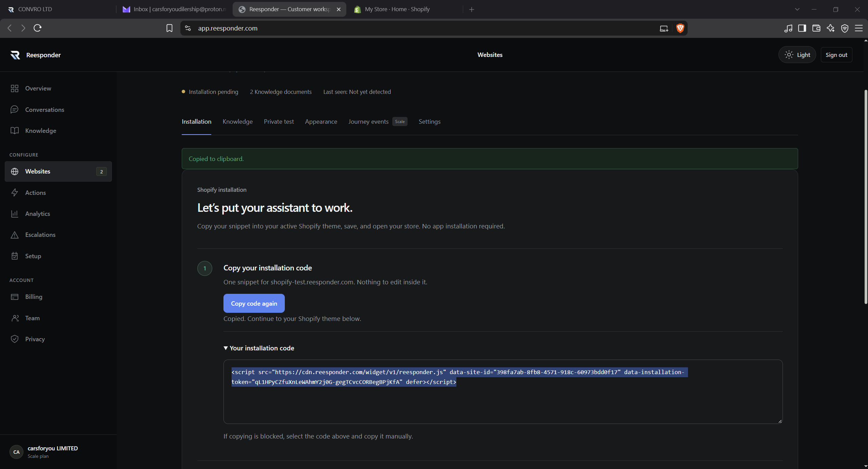The image size is (868, 469).
Task: Click the browser back arrow
Action: click(10, 28)
